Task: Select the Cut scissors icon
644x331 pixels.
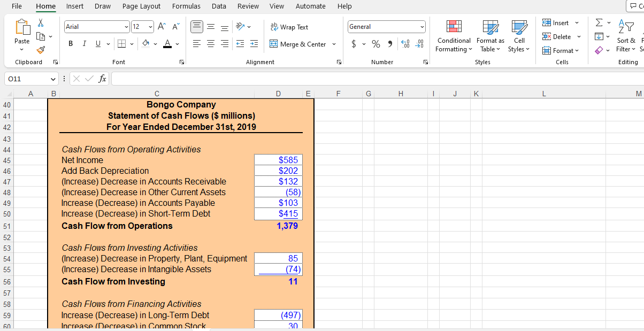Action: click(x=41, y=22)
